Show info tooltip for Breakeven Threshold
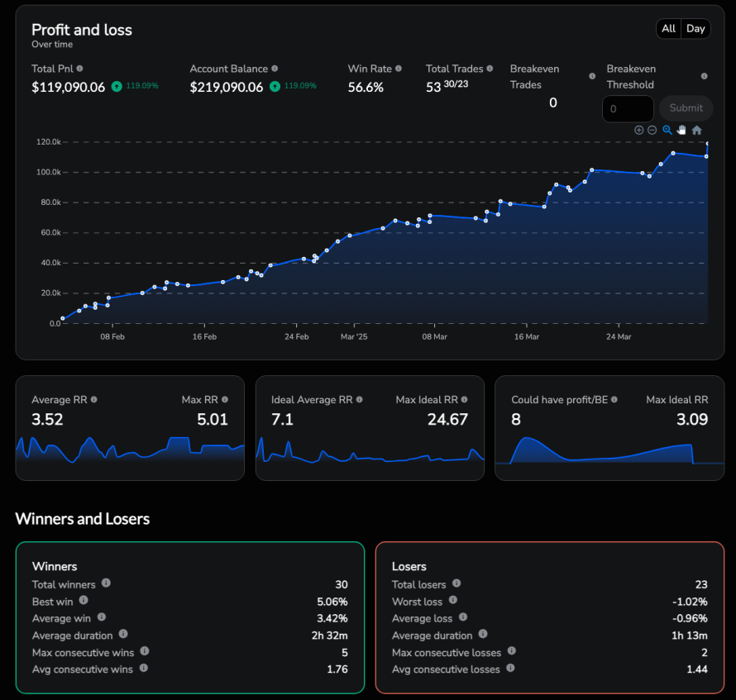 coord(704,76)
